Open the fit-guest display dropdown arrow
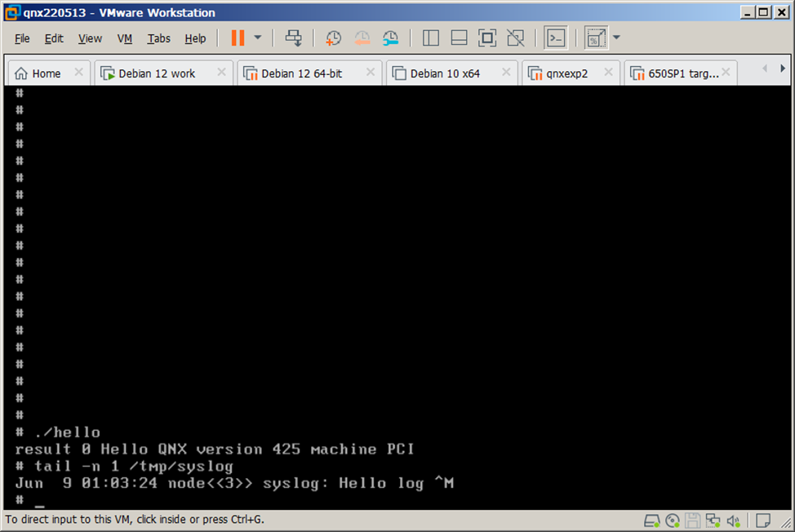 click(616, 38)
